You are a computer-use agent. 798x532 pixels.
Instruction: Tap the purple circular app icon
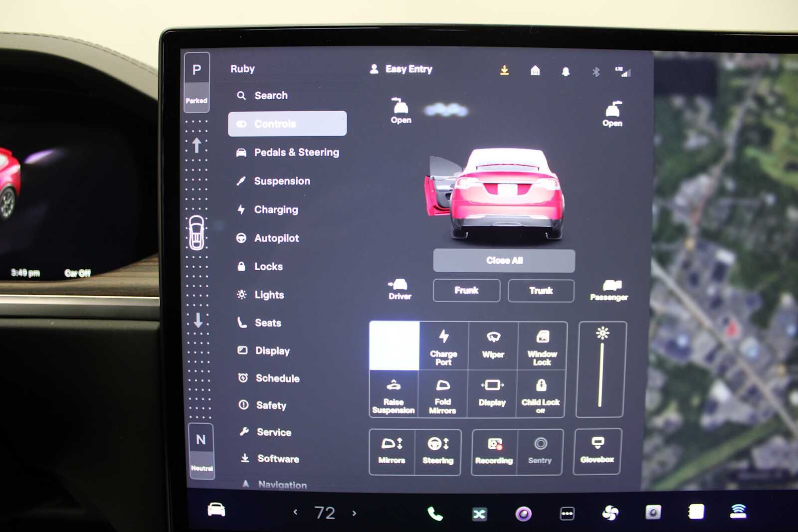pos(523,514)
